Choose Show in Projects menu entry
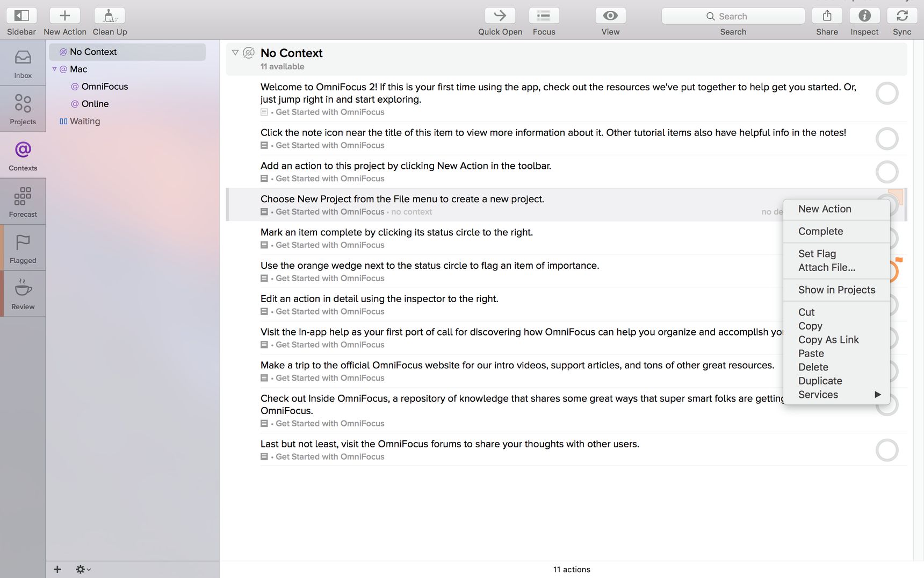Viewport: 924px width, 578px height. click(x=836, y=290)
